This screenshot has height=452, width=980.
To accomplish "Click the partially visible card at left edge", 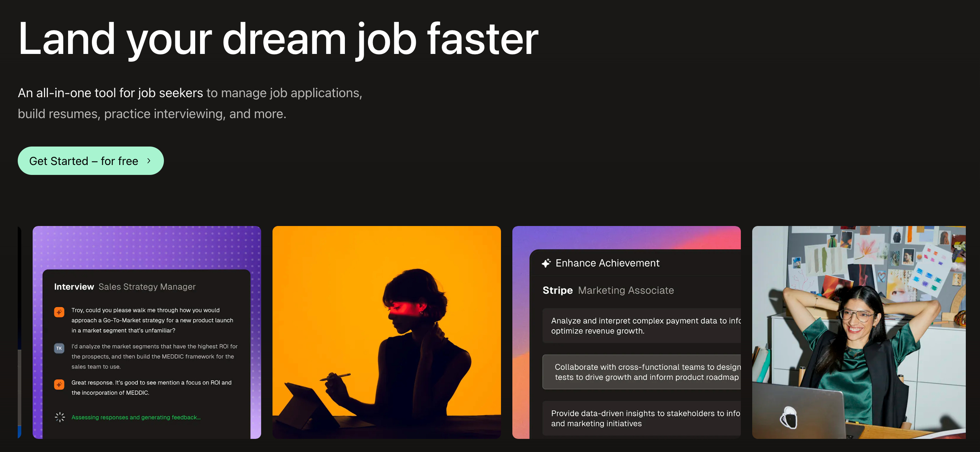I will coord(20,332).
